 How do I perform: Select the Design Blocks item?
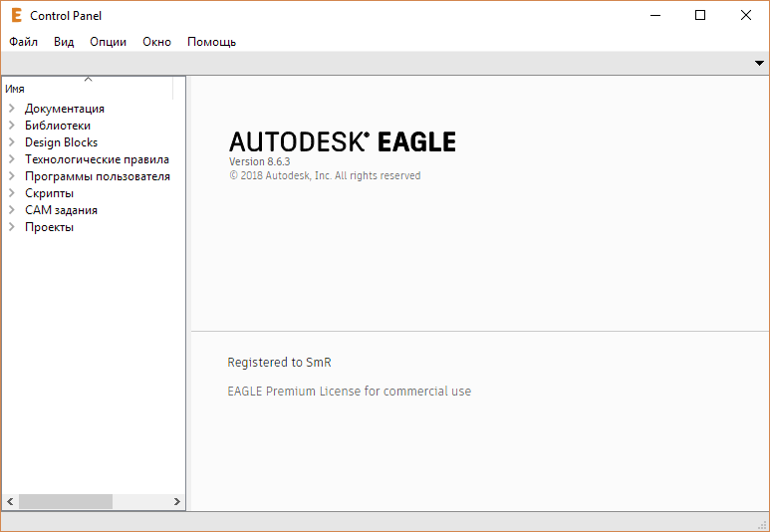click(62, 142)
